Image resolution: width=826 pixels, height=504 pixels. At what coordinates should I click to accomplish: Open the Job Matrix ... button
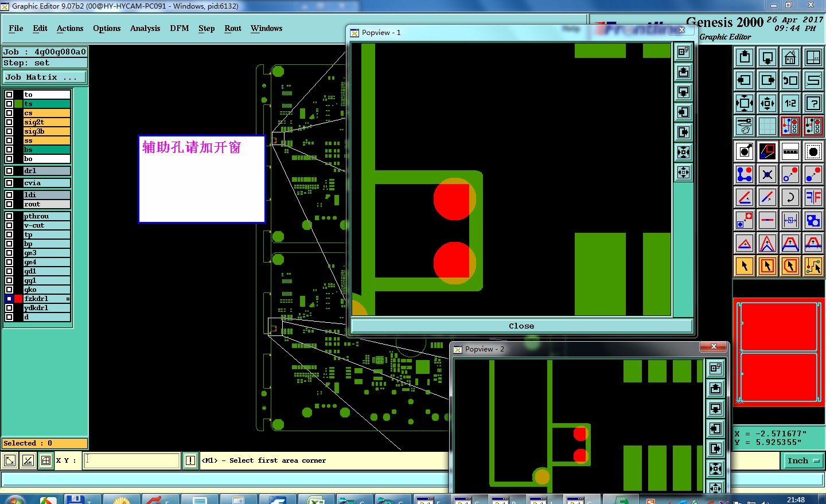pyautogui.click(x=45, y=77)
